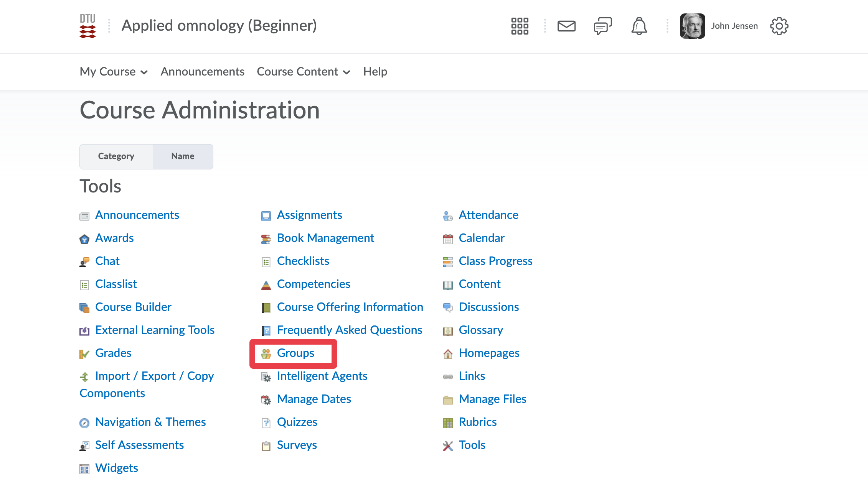The image size is (868, 488).
Task: Click the Calendar tool icon
Action: pyautogui.click(x=448, y=239)
